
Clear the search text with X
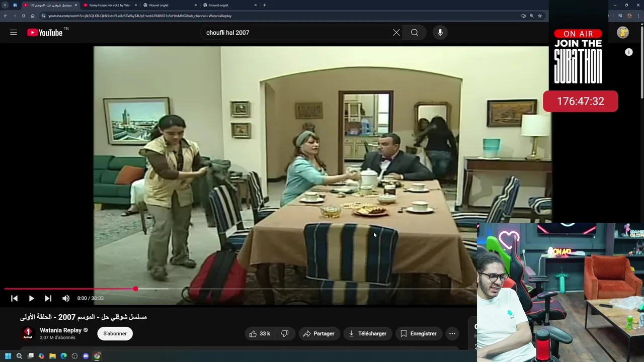tap(396, 33)
